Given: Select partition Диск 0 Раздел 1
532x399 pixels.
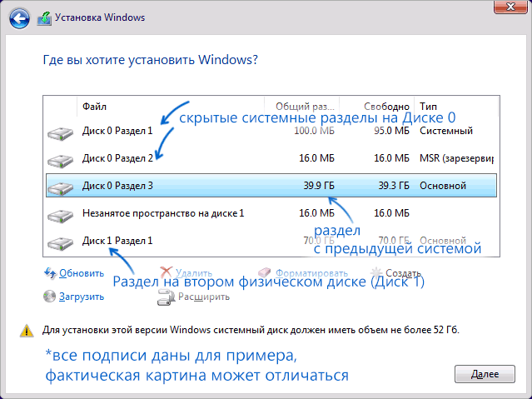Looking at the screenshot, I should tap(271, 131).
